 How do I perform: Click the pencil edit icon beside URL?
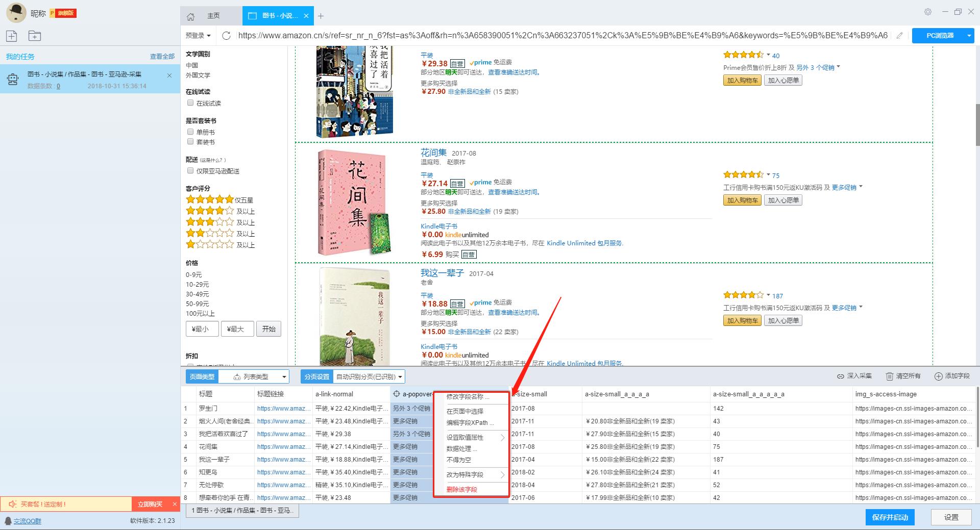pos(899,35)
